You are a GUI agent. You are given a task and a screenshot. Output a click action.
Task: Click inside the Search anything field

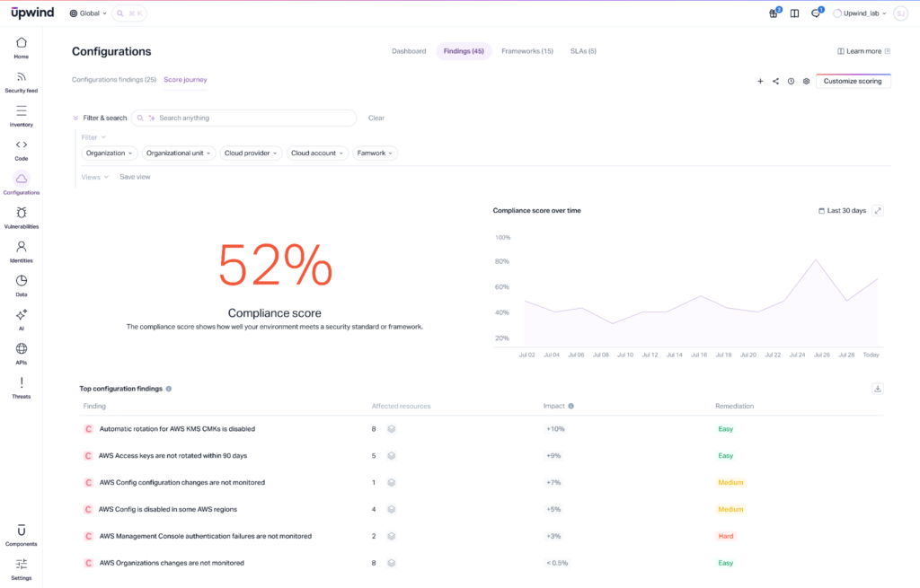tap(243, 118)
